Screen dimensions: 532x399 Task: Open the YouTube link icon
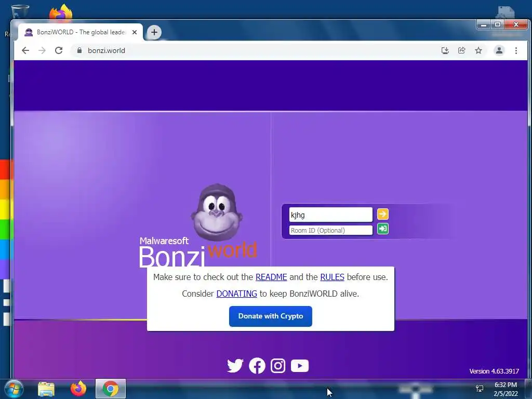pyautogui.click(x=300, y=366)
